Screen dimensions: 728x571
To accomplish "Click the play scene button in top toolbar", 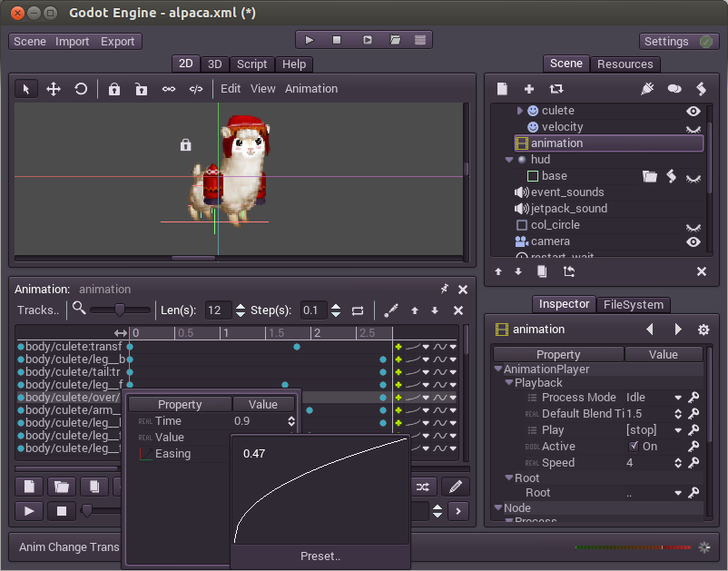I will [310, 40].
